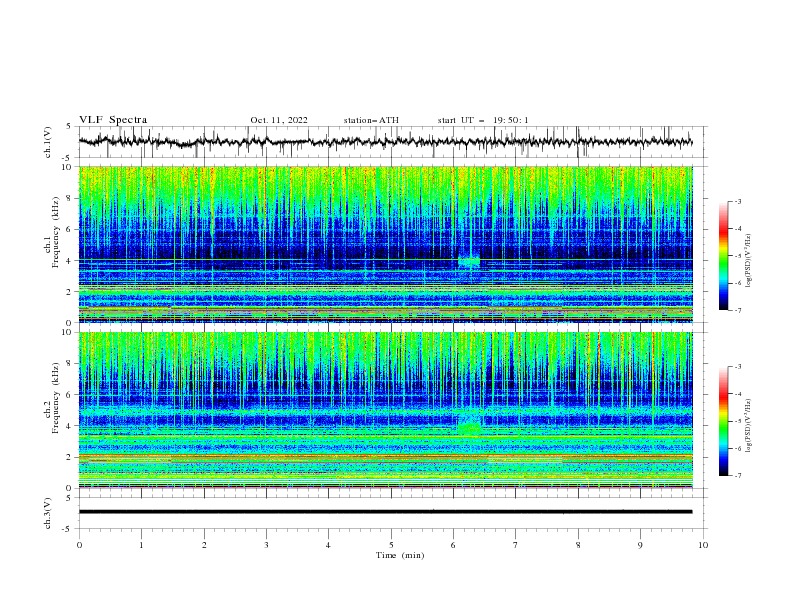Click the "5" tick on ch.1(V) axis

coord(70,127)
